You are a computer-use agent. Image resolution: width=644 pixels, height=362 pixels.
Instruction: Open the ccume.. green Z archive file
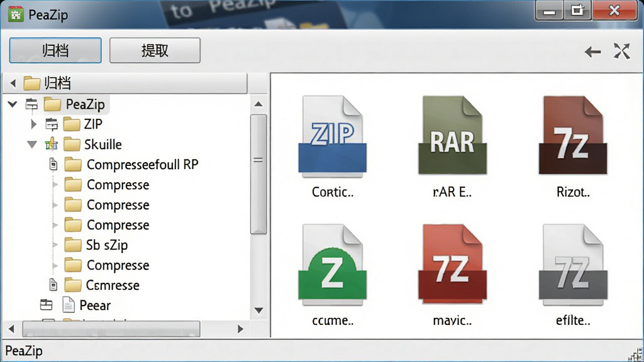pos(332,265)
